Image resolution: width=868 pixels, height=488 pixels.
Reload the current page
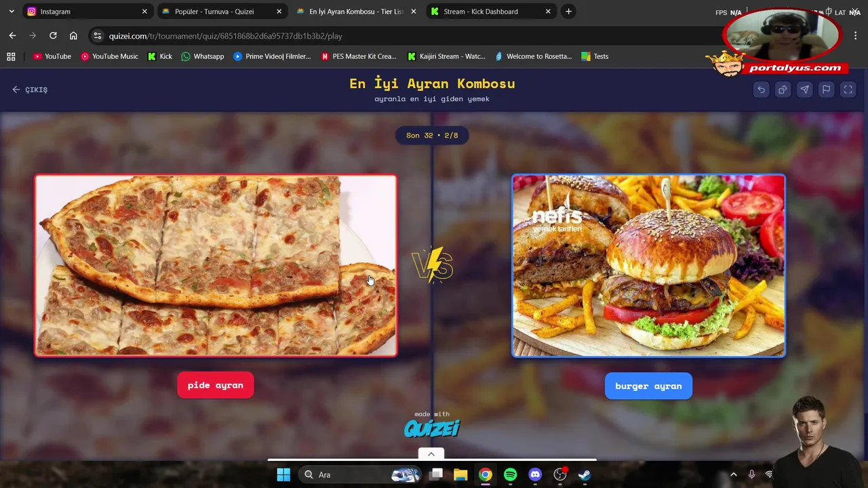(53, 36)
